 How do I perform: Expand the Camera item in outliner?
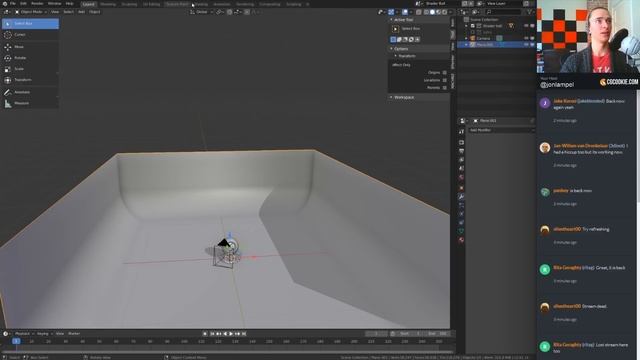(467, 38)
